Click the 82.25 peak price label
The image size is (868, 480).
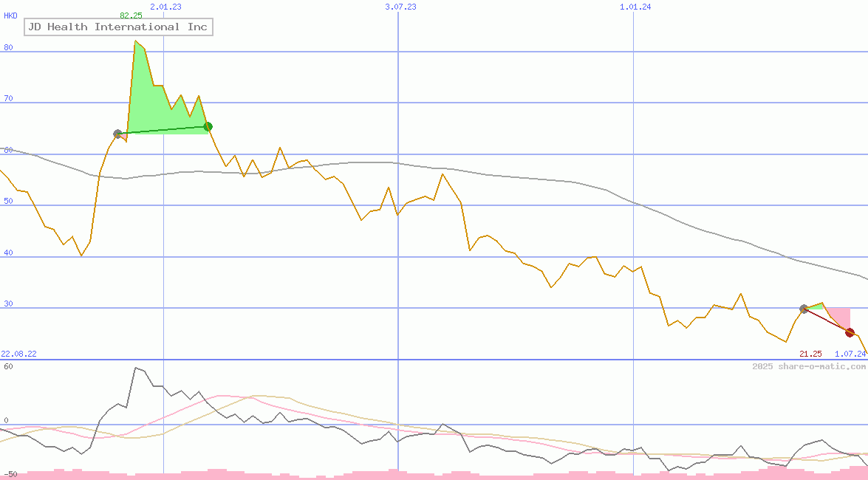pos(131,16)
